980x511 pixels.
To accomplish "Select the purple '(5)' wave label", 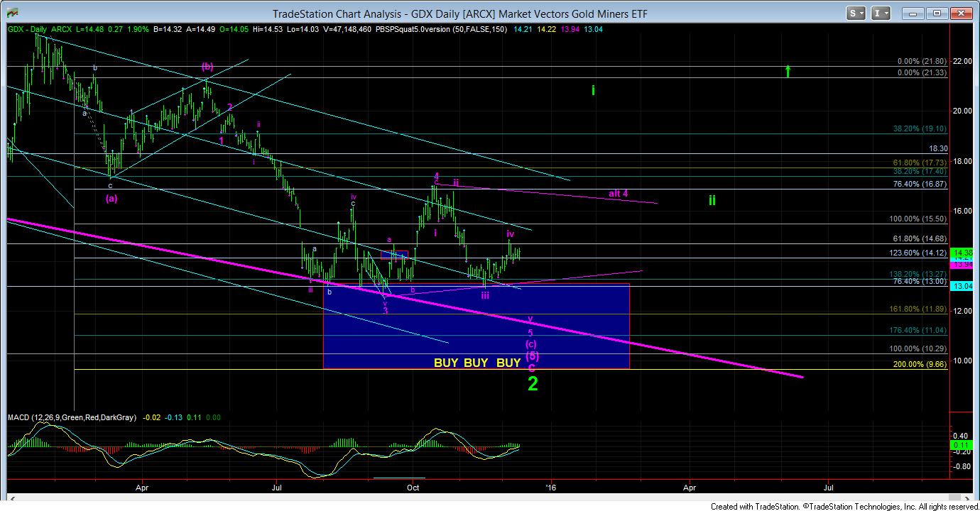I will click(x=533, y=356).
